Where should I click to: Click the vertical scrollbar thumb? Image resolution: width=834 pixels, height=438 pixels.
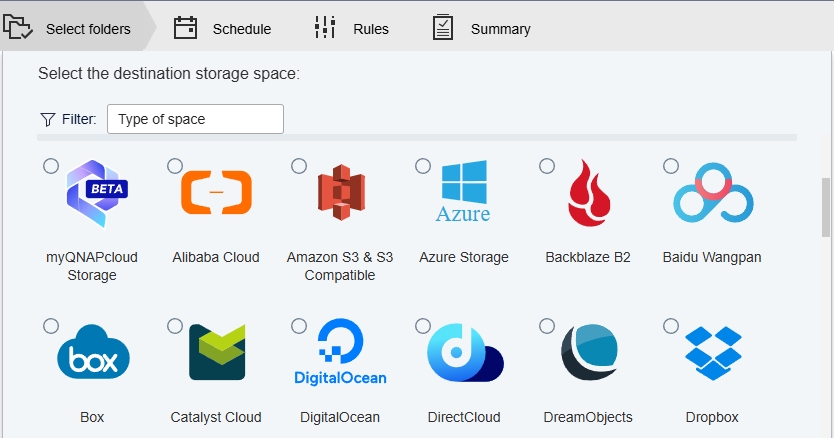[826, 207]
